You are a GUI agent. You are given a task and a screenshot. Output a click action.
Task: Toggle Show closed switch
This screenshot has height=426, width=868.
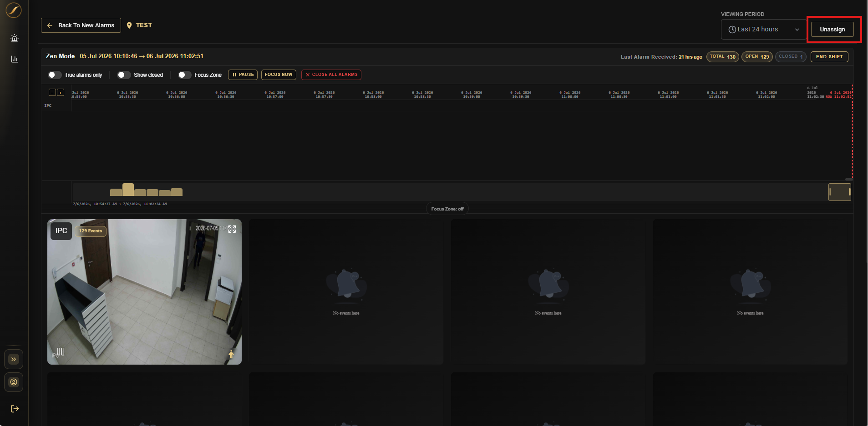click(x=124, y=75)
